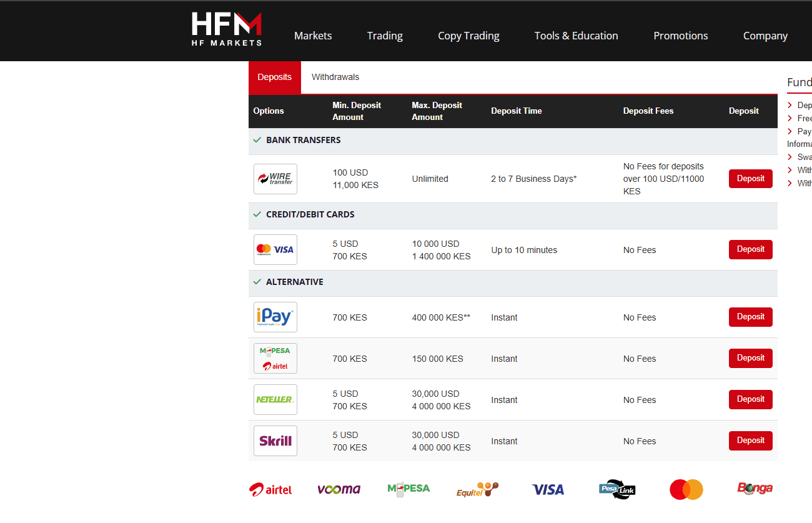Select the iPay payment method logo

[x=275, y=317]
